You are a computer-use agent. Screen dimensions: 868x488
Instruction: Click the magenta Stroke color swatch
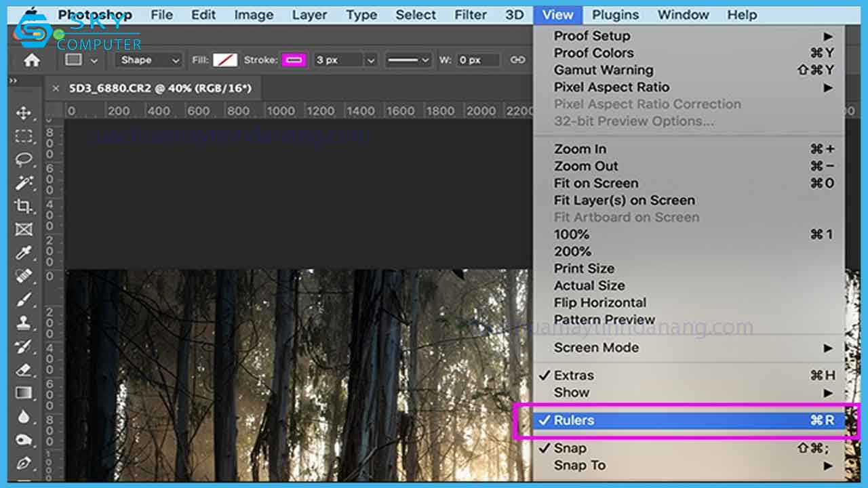click(294, 60)
